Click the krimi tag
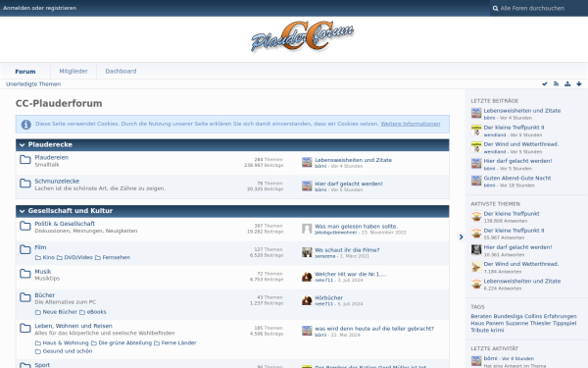 (497, 331)
